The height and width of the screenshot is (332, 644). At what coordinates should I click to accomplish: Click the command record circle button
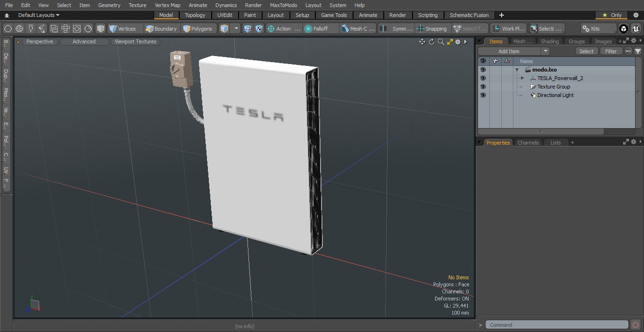click(x=635, y=325)
